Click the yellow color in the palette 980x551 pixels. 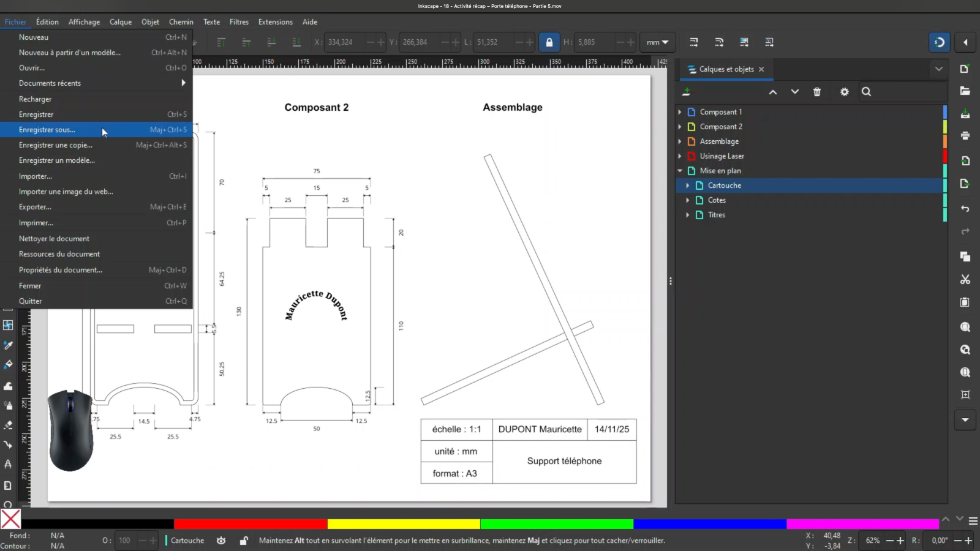click(403, 524)
